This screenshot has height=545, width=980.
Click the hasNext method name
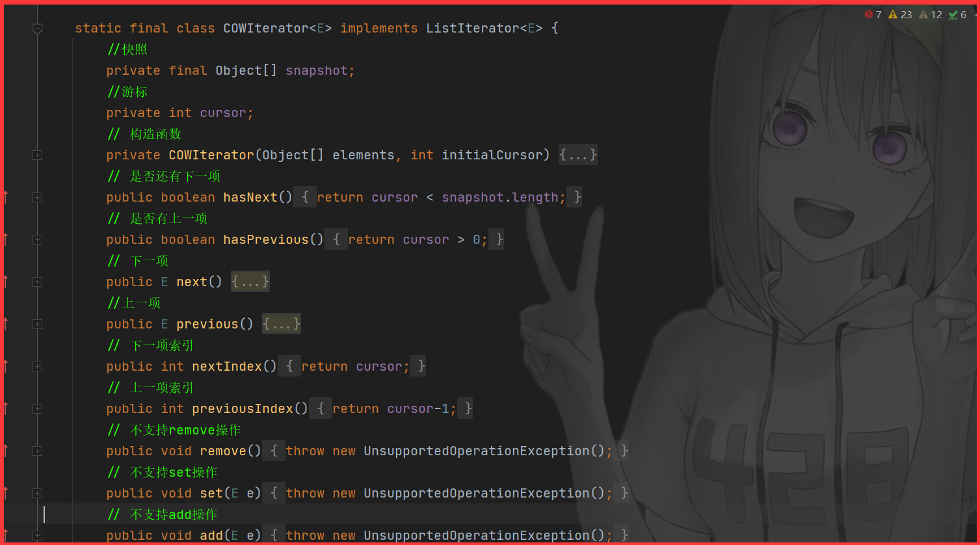[x=250, y=197]
